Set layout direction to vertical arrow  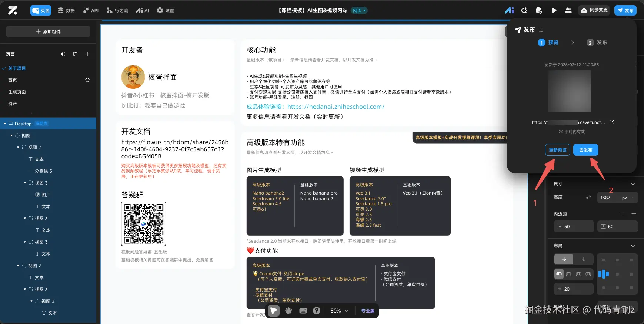click(x=584, y=259)
